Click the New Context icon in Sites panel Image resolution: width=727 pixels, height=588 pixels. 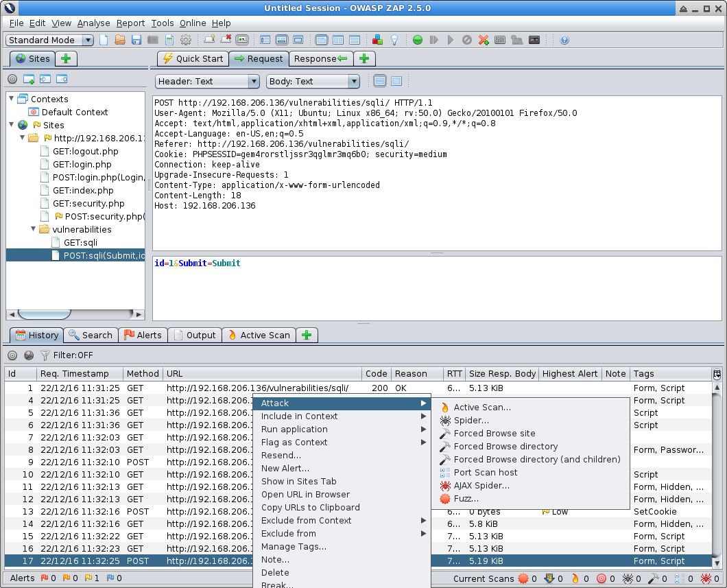click(29, 80)
